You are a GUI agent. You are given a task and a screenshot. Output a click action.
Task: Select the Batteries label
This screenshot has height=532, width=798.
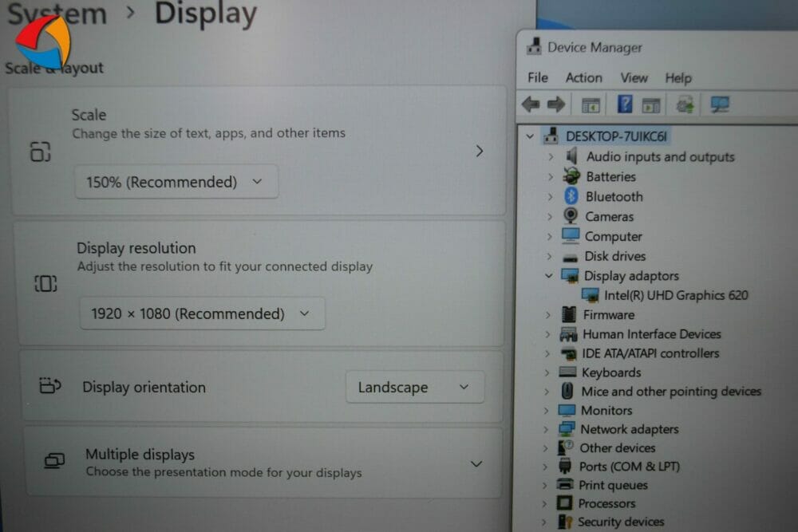pyautogui.click(x=610, y=176)
